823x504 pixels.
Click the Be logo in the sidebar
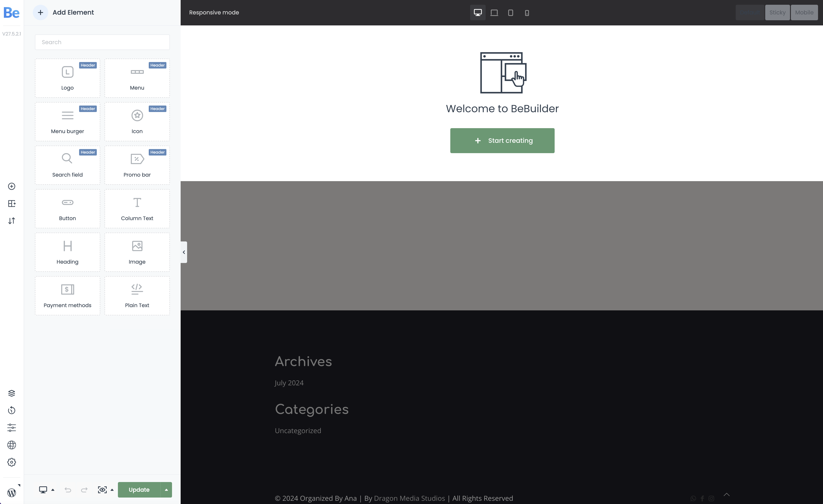11,13
